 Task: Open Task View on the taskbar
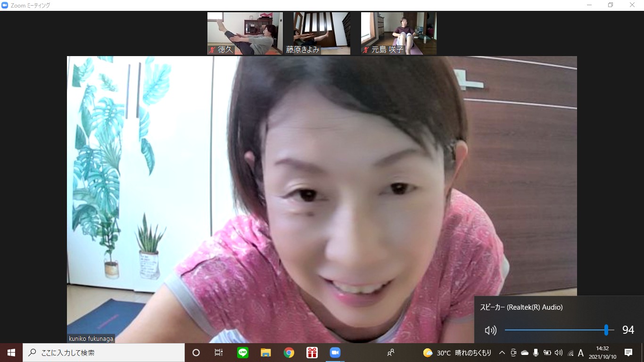tap(219, 353)
